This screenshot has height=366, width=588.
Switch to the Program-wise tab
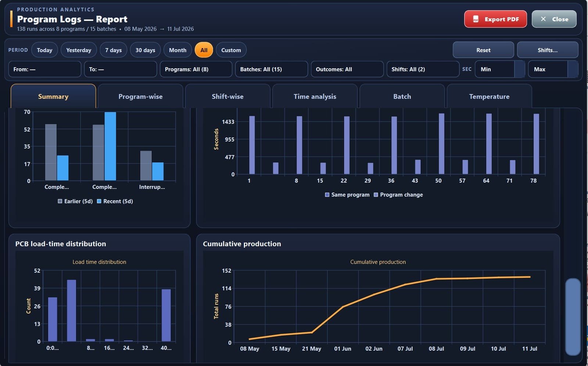[x=140, y=96]
